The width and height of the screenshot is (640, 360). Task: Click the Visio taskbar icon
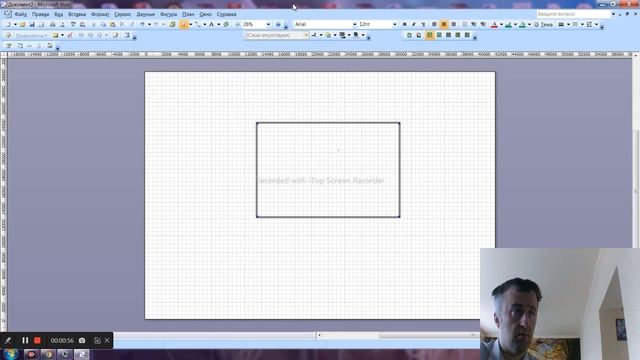coord(82,354)
